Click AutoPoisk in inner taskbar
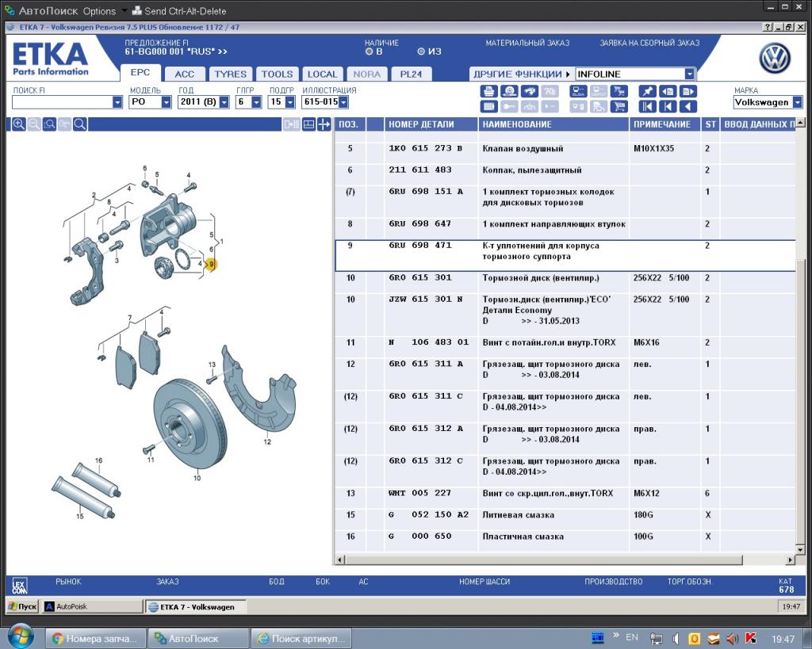 92,606
